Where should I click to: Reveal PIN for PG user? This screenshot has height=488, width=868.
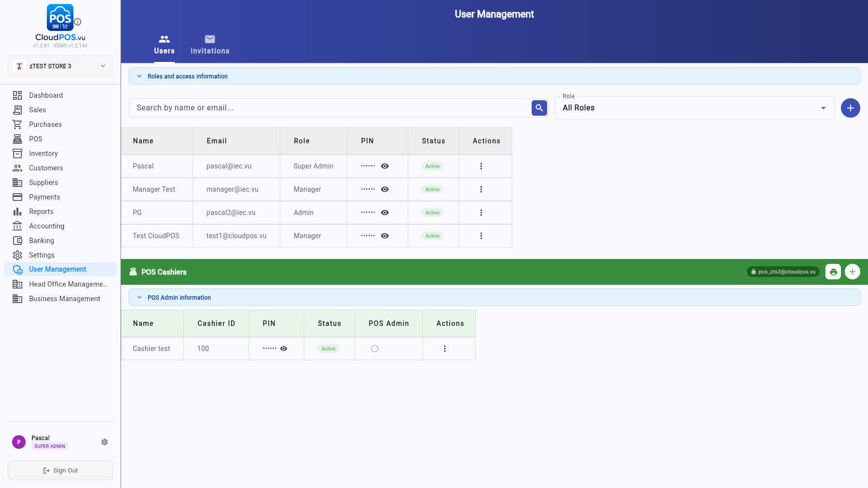pos(385,213)
